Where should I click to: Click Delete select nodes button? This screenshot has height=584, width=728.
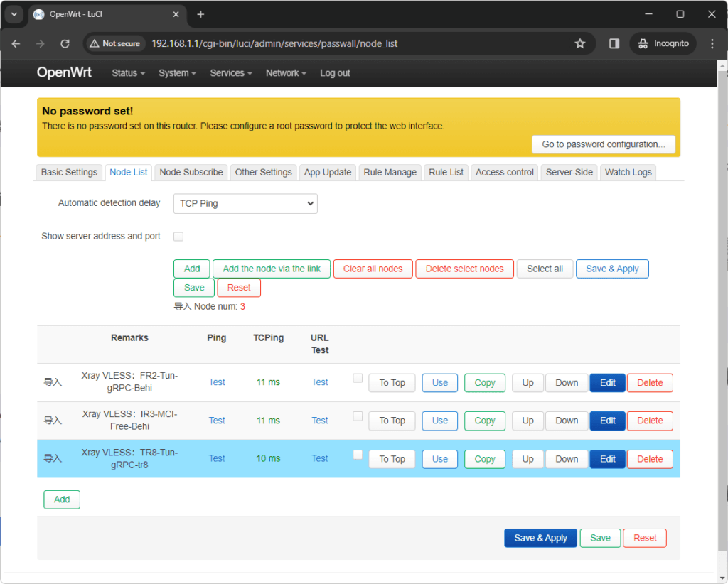[x=464, y=269]
